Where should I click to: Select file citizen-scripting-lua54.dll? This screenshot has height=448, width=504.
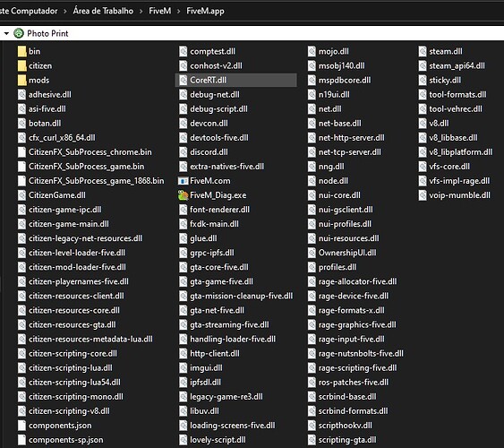(74, 383)
